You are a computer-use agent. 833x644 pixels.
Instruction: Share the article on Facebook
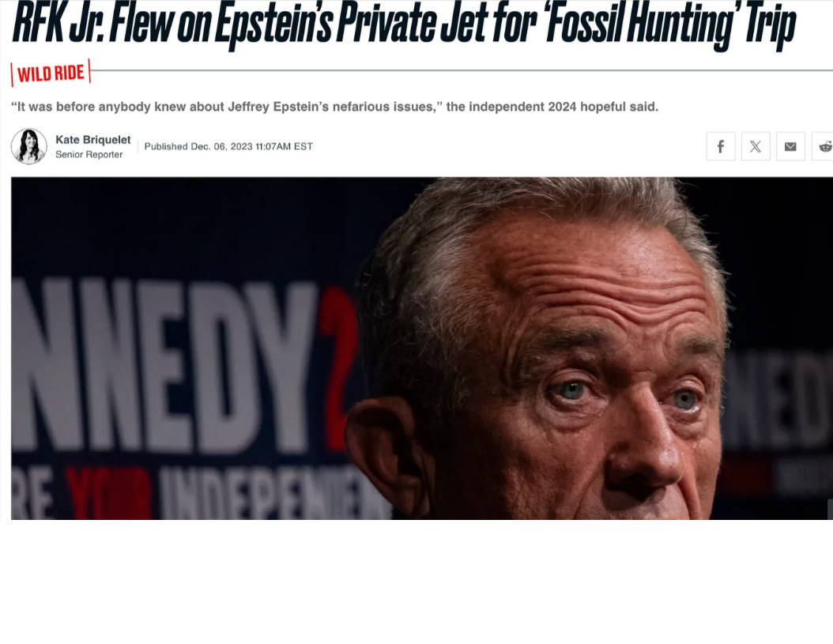pos(720,146)
